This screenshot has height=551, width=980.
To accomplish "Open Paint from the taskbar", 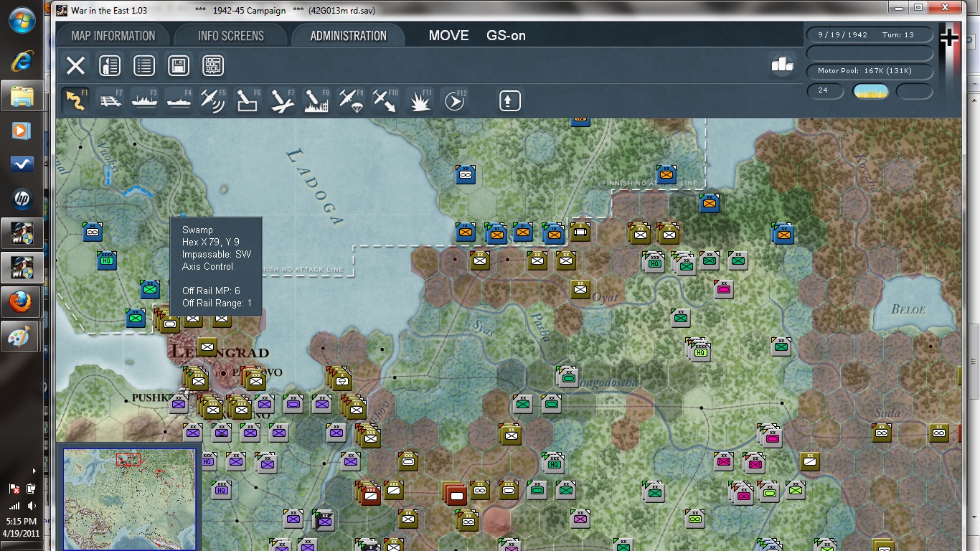I will [x=22, y=336].
